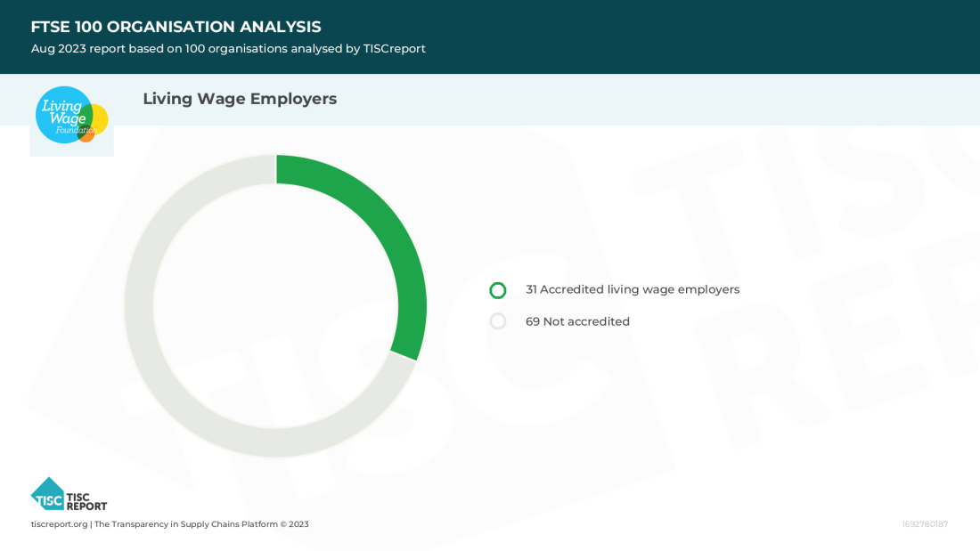Click the © 2023 copyright text
980x551 pixels.
(295, 524)
